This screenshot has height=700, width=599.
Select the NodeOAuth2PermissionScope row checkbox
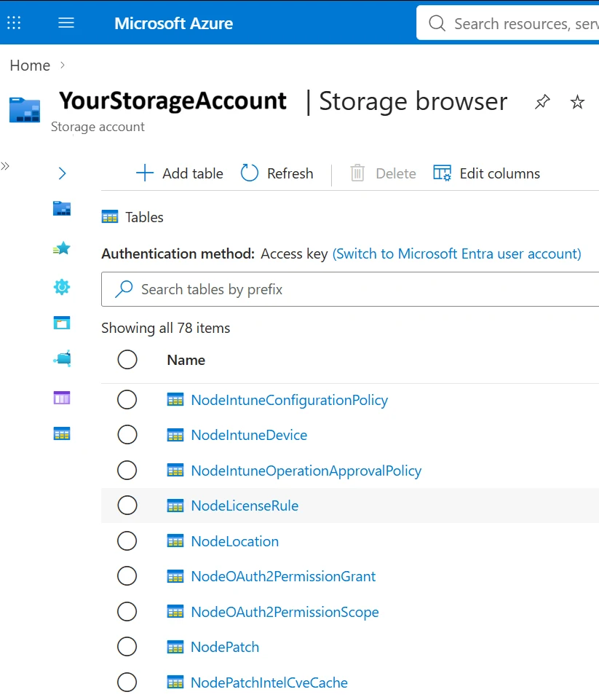127,612
